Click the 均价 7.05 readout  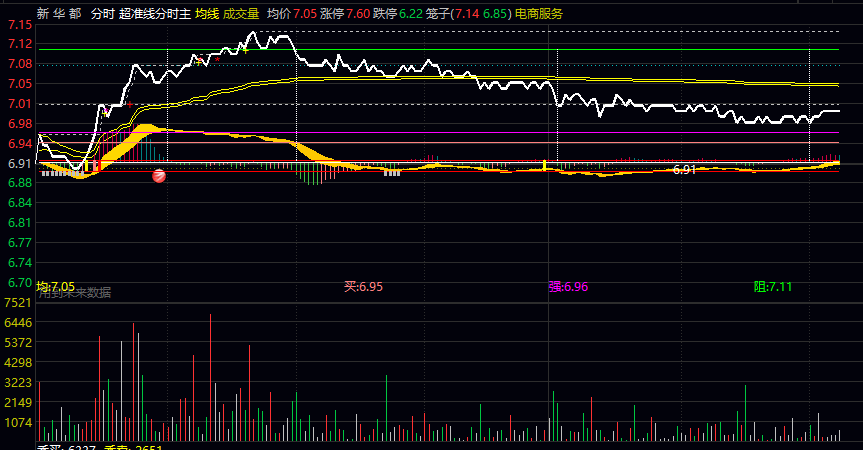(x=292, y=14)
